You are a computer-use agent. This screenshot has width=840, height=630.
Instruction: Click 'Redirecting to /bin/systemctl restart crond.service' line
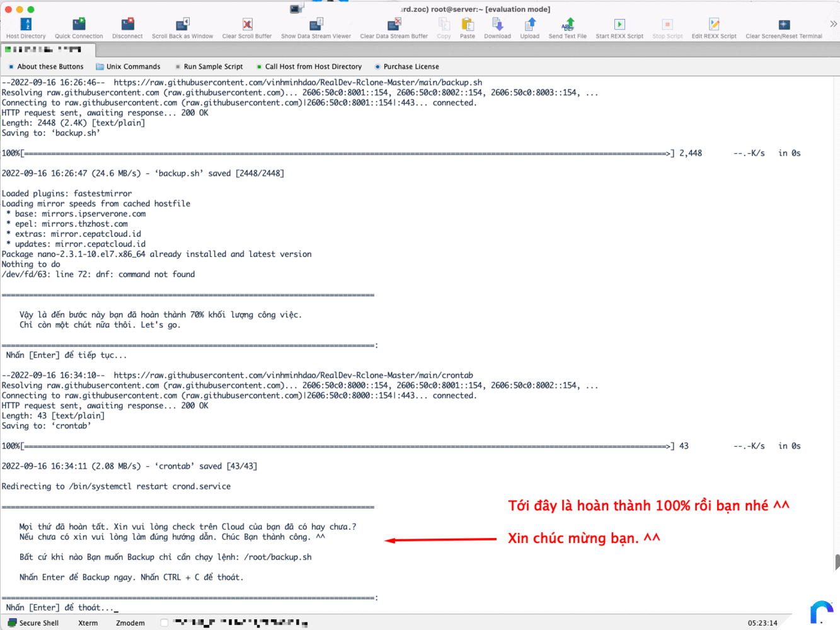click(116, 486)
